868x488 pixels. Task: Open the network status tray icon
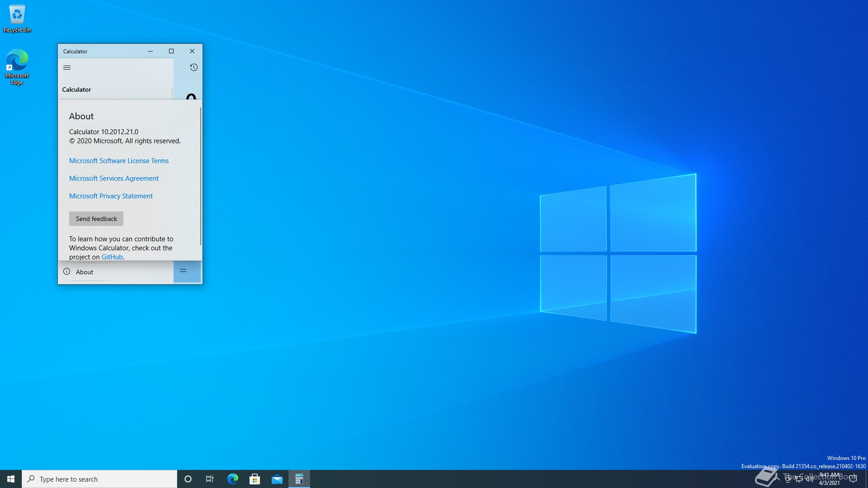(x=799, y=479)
